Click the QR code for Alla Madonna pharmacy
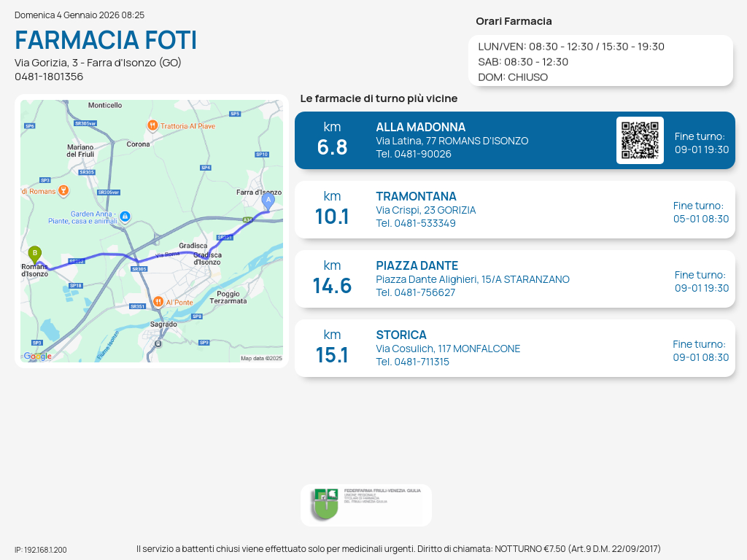Viewport: 747px width, 560px height. [x=640, y=140]
